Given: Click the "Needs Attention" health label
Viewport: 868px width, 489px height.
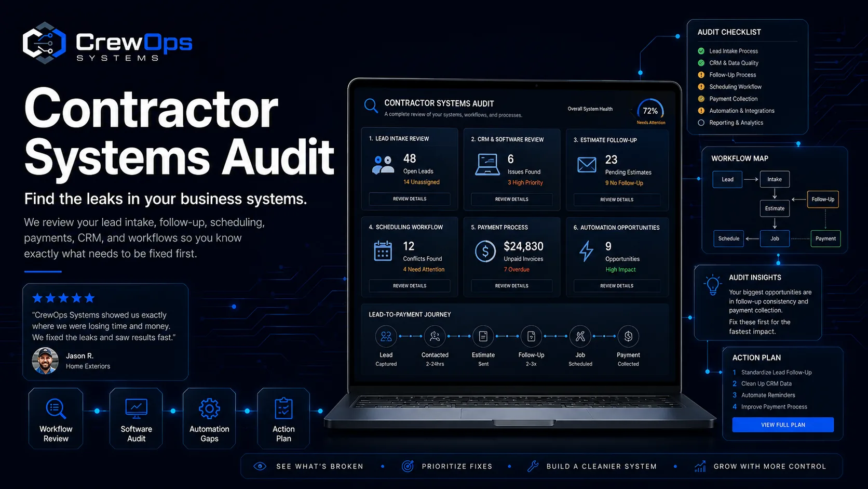Looking at the screenshot, I should tap(651, 123).
